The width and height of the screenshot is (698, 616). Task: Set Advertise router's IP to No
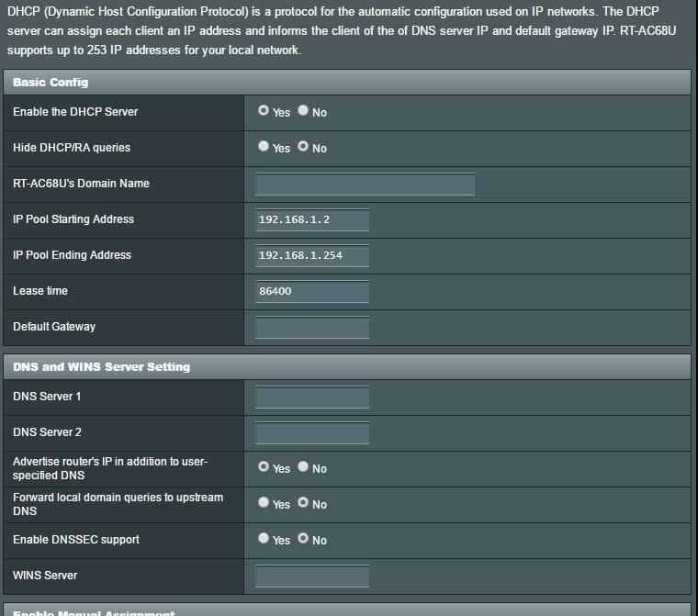coord(303,467)
